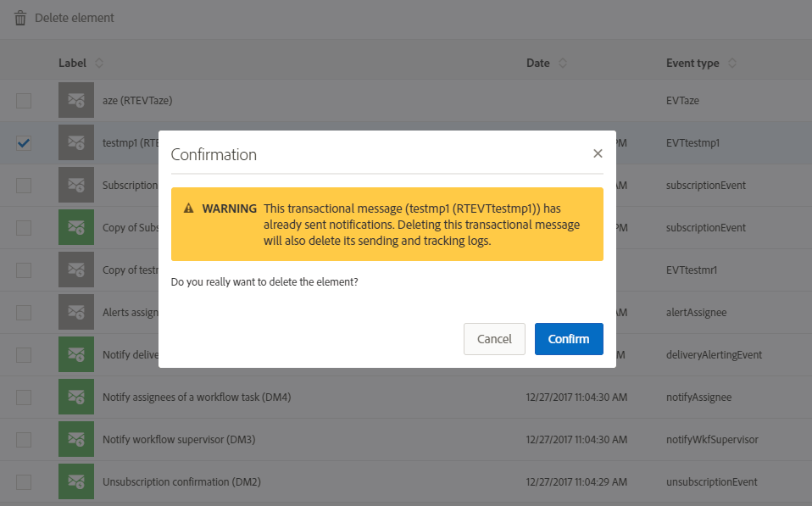Check the aze (RTEVTaze) row checkbox

click(x=24, y=101)
